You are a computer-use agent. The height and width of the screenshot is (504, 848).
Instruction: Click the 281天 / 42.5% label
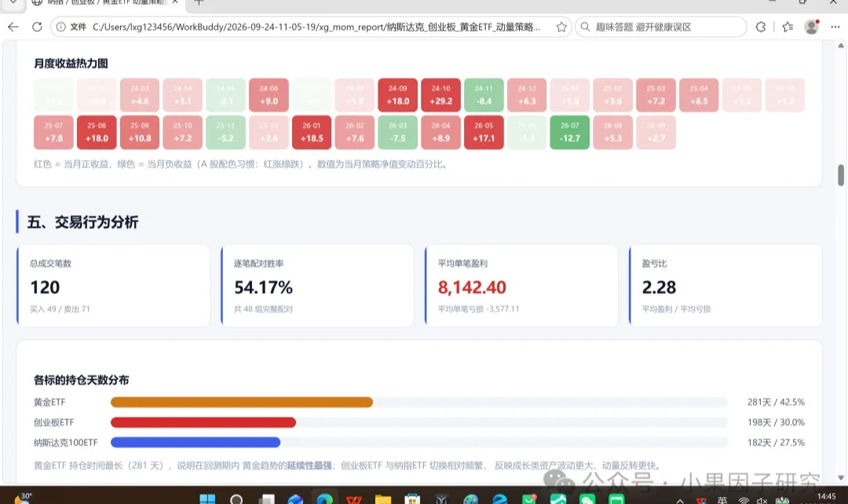(x=776, y=402)
